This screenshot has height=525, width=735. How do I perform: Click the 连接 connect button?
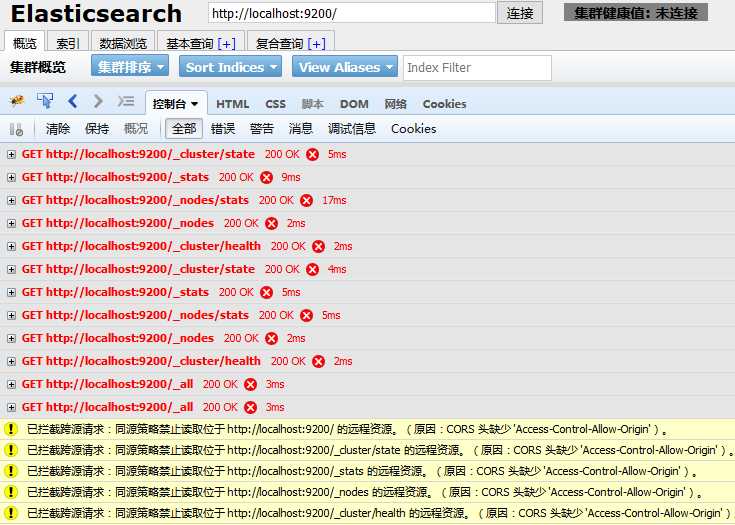(x=520, y=13)
